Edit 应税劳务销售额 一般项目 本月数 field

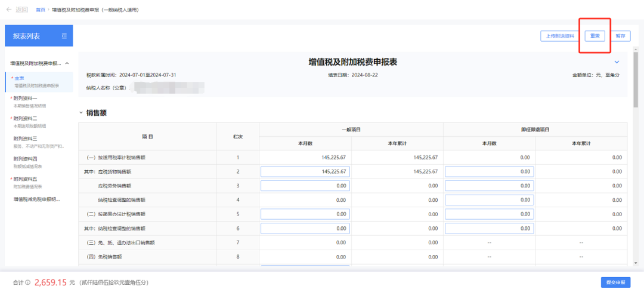[305, 186]
